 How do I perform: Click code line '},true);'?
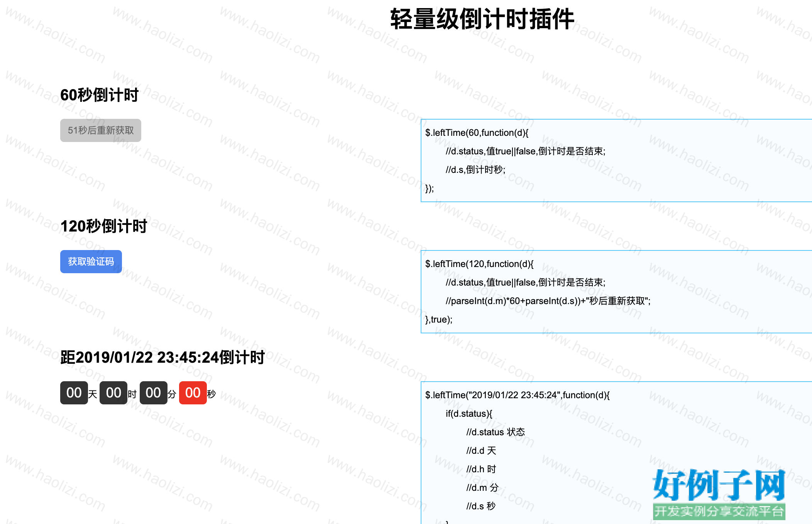point(439,319)
